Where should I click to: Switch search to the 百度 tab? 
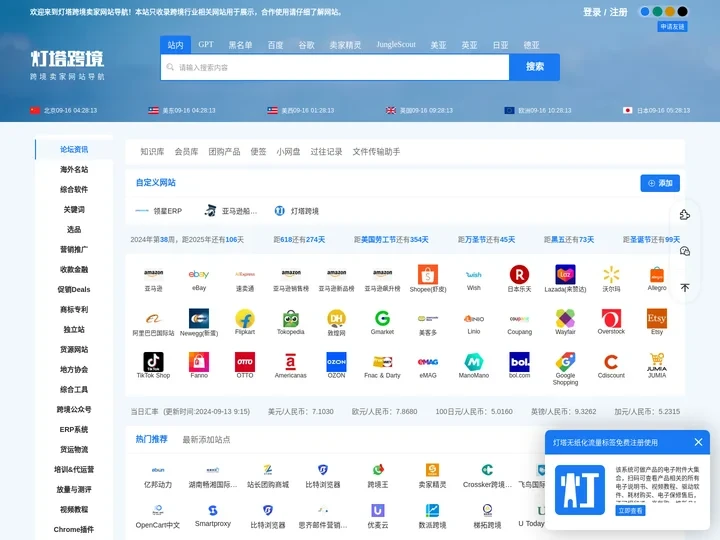pyautogui.click(x=276, y=45)
